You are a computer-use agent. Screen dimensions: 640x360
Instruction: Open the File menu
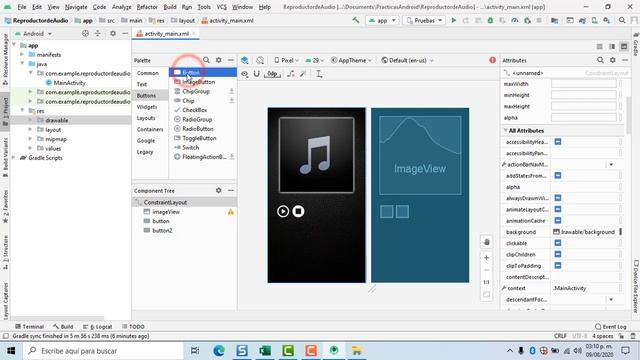(x=22, y=7)
